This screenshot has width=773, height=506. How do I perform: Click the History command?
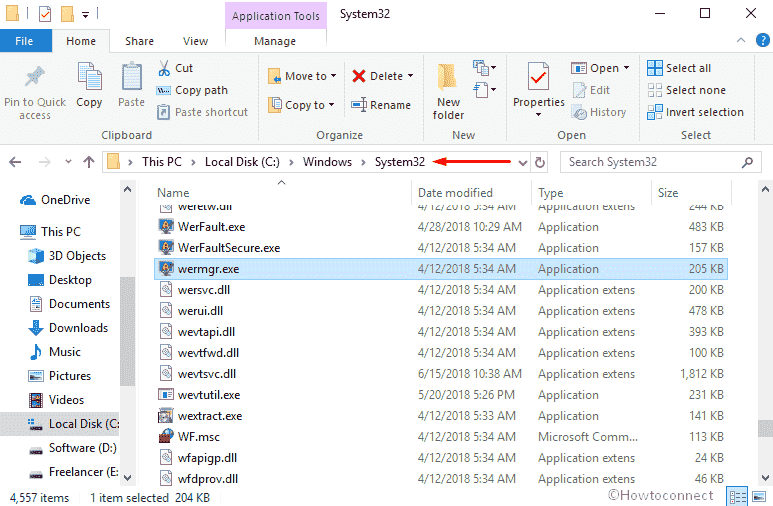[598, 112]
